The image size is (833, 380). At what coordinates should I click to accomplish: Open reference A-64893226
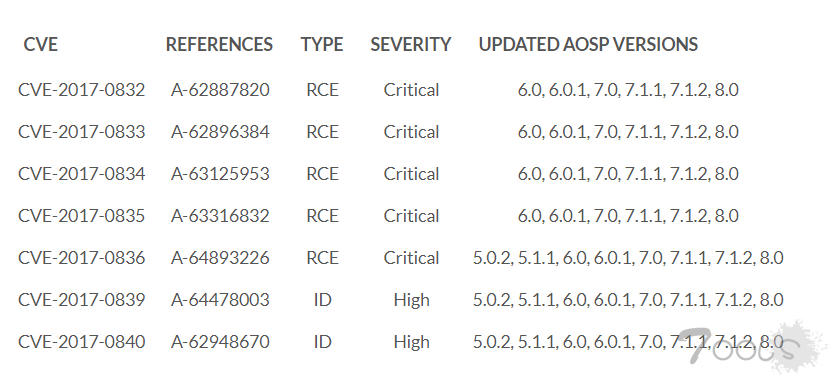tap(220, 258)
